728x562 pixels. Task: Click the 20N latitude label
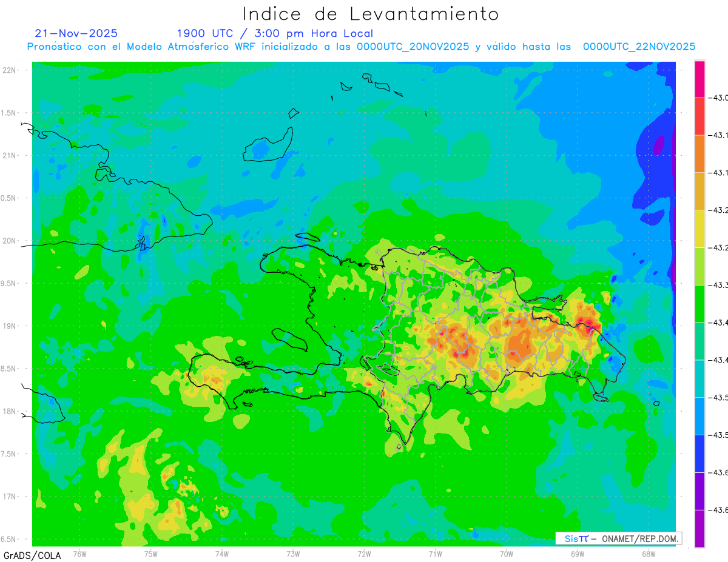(x=9, y=241)
